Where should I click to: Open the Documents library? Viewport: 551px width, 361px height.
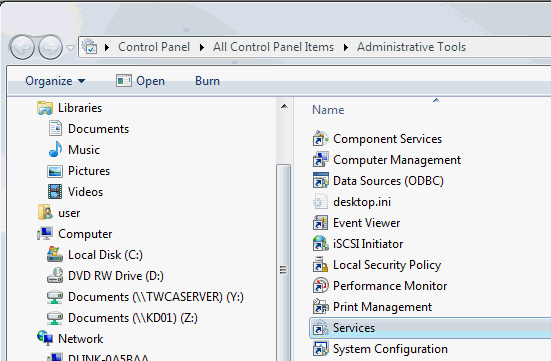tap(98, 129)
